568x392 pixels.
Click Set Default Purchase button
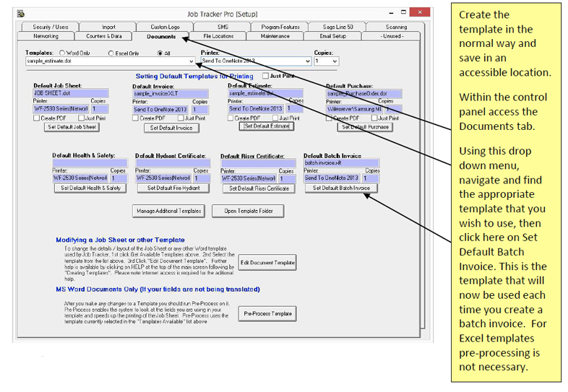[365, 127]
